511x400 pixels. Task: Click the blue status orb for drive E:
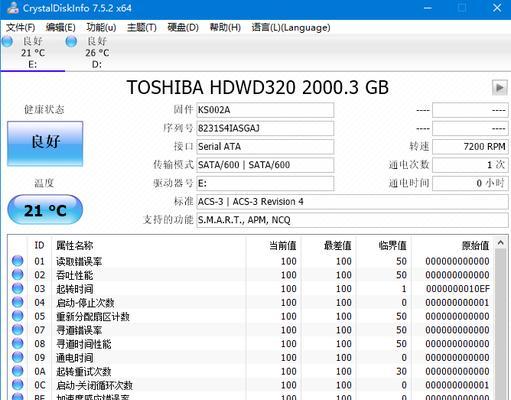click(7, 41)
